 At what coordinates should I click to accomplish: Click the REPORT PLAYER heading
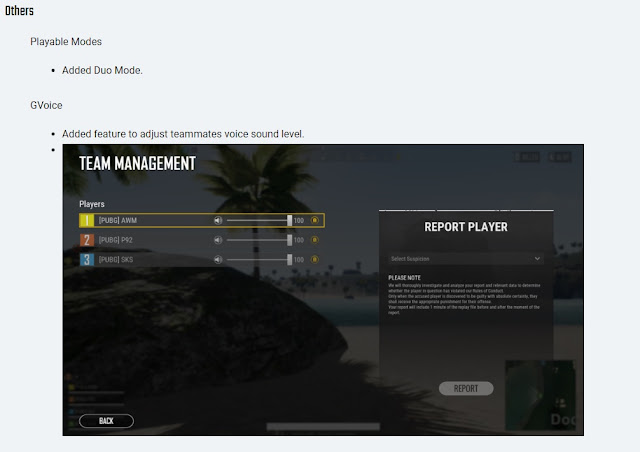[466, 227]
